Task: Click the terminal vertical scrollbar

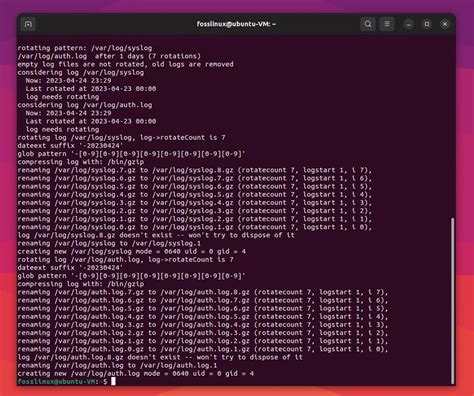Action: tap(452, 301)
